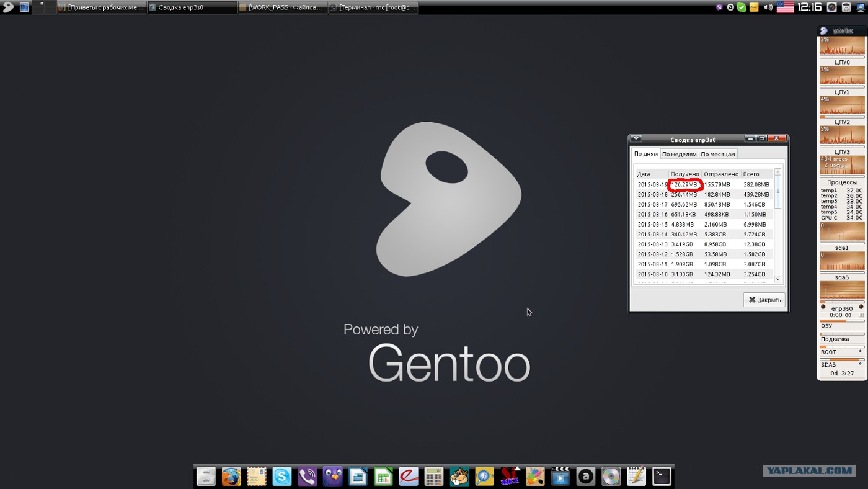Open the red 'St' icon in the dock
This screenshot has width=868, height=489.
510,477
